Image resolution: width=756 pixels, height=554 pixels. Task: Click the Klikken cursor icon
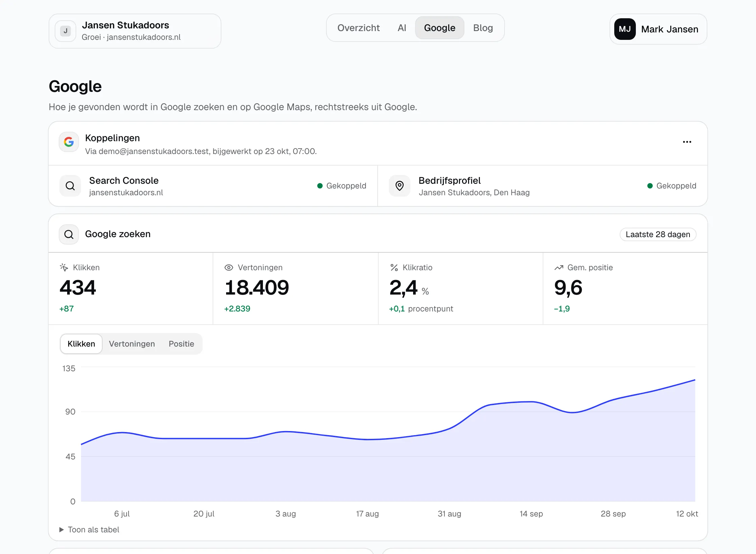[x=64, y=268]
